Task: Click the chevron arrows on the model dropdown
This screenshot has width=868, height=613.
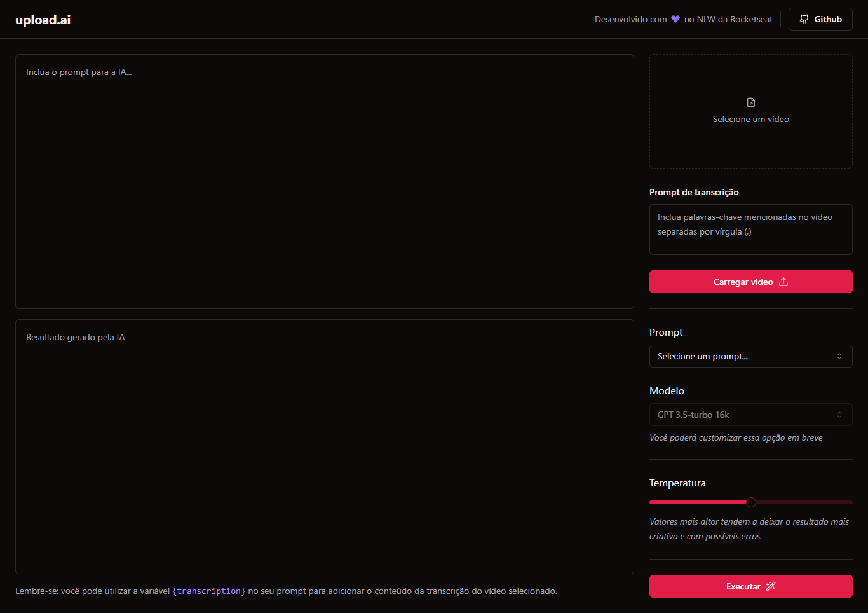Action: (839, 415)
